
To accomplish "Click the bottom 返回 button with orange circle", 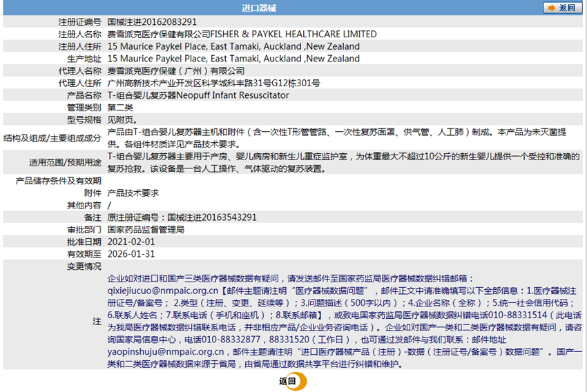I will [293, 381].
